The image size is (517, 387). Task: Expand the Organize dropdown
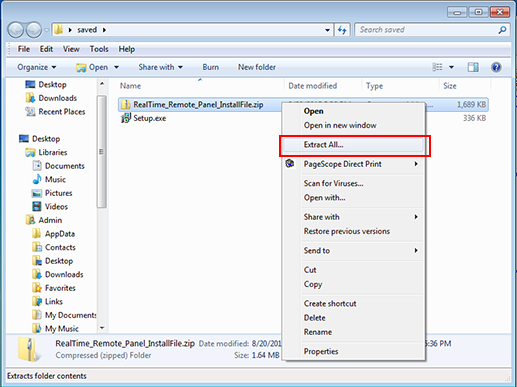point(37,67)
